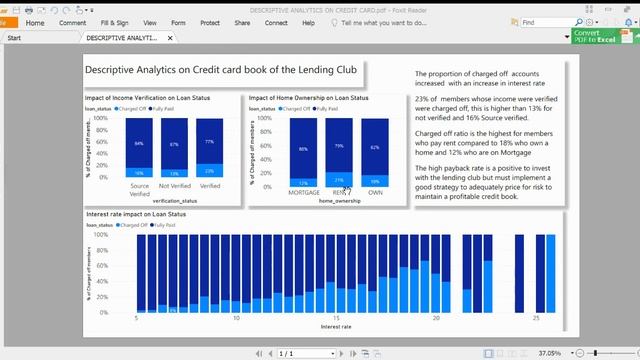
Task: Expand the search settings dropdown arrow
Action: tap(597, 22)
